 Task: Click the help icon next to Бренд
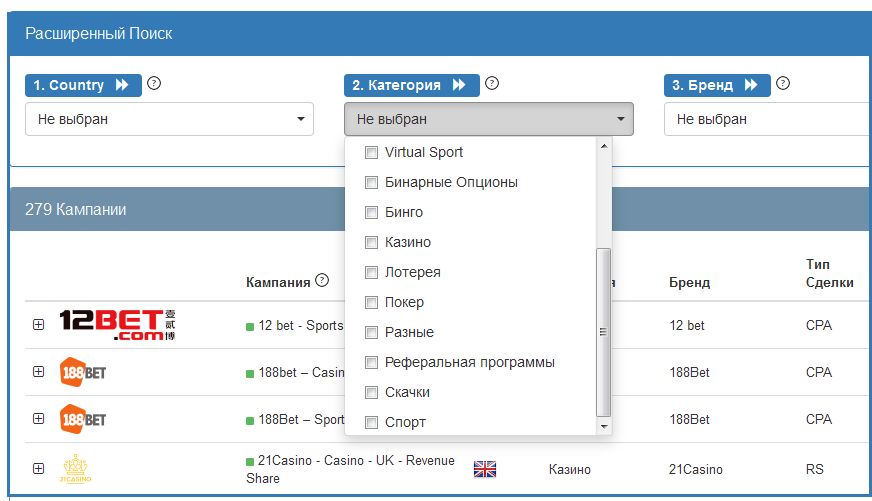[783, 84]
